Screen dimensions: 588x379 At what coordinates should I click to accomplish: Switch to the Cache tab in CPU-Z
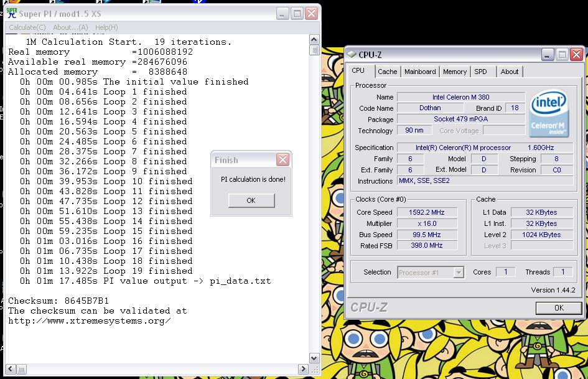[x=387, y=72]
